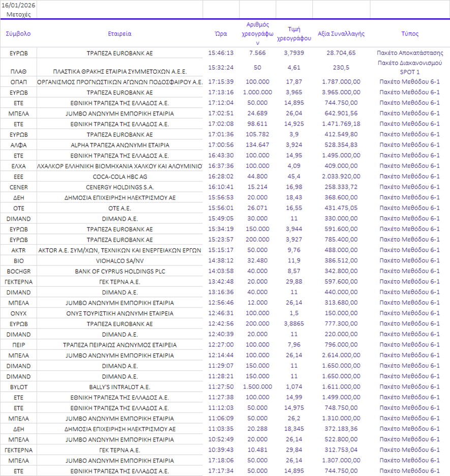450x476 pixels.
Task: Click the CENER symbol cell
Action: 18,187
